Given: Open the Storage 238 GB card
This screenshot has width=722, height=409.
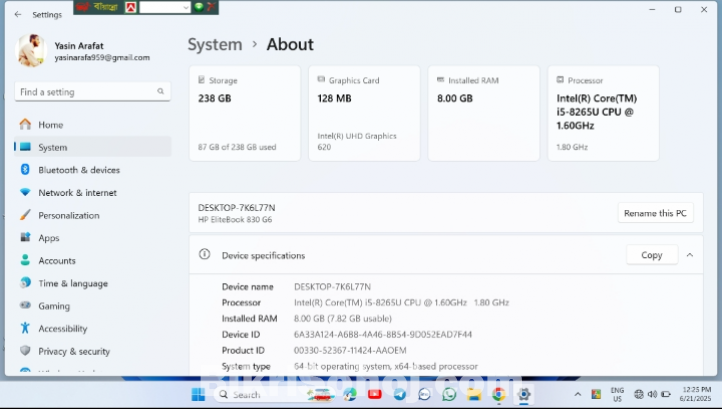Looking at the screenshot, I should pyautogui.click(x=245, y=113).
